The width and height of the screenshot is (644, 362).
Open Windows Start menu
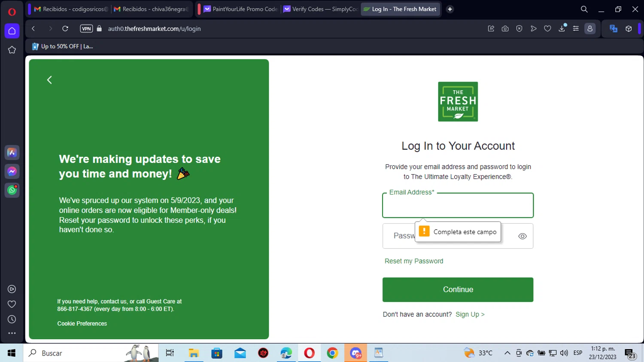click(x=12, y=353)
